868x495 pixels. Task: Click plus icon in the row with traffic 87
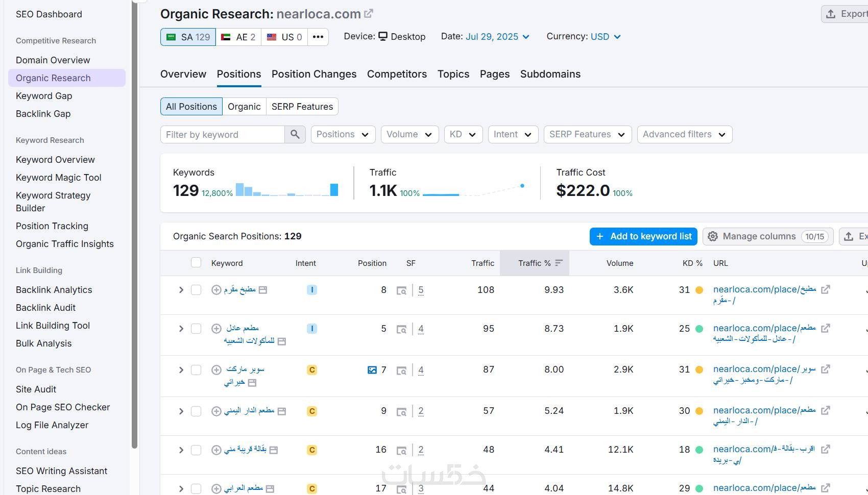coord(216,370)
